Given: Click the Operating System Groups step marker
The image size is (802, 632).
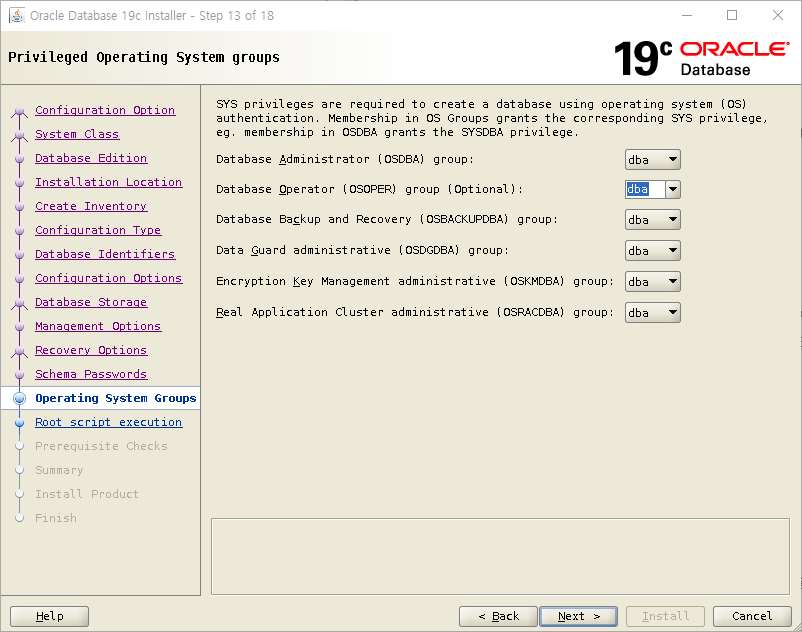Looking at the screenshot, I should tap(19, 398).
